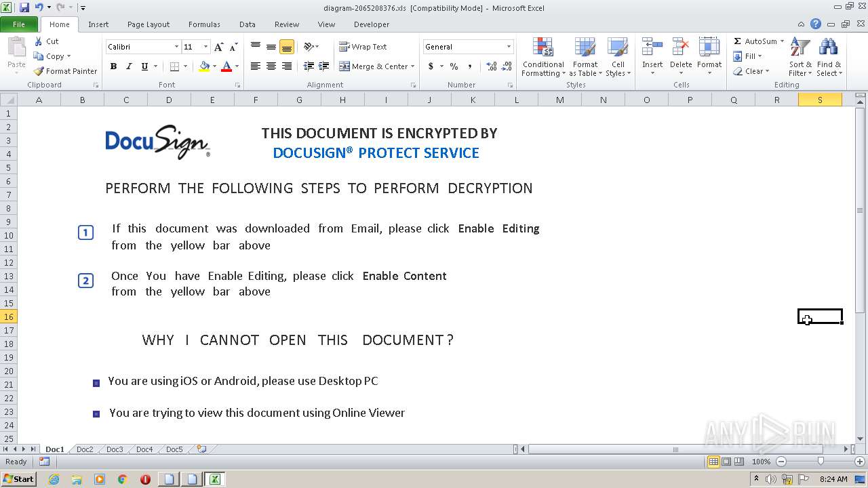The height and width of the screenshot is (488, 868).
Task: Increase font size with Grow Font
Action: [x=218, y=47]
